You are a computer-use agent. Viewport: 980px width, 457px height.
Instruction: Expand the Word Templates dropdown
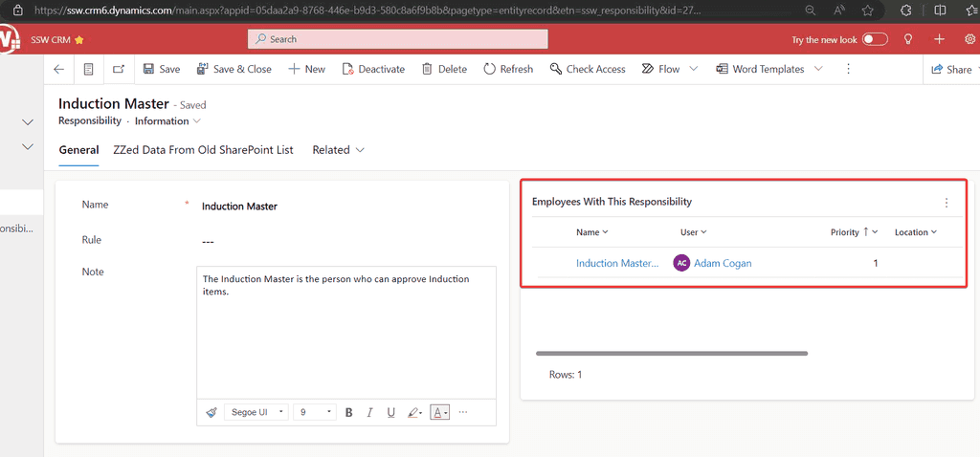[x=818, y=69]
